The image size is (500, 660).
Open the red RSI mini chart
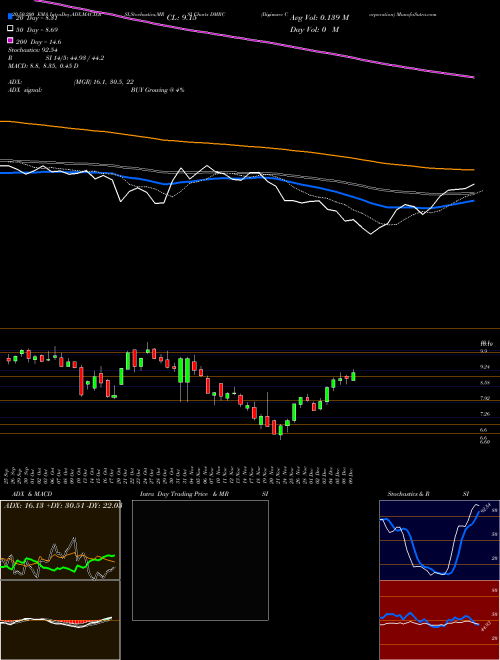(x=439, y=620)
